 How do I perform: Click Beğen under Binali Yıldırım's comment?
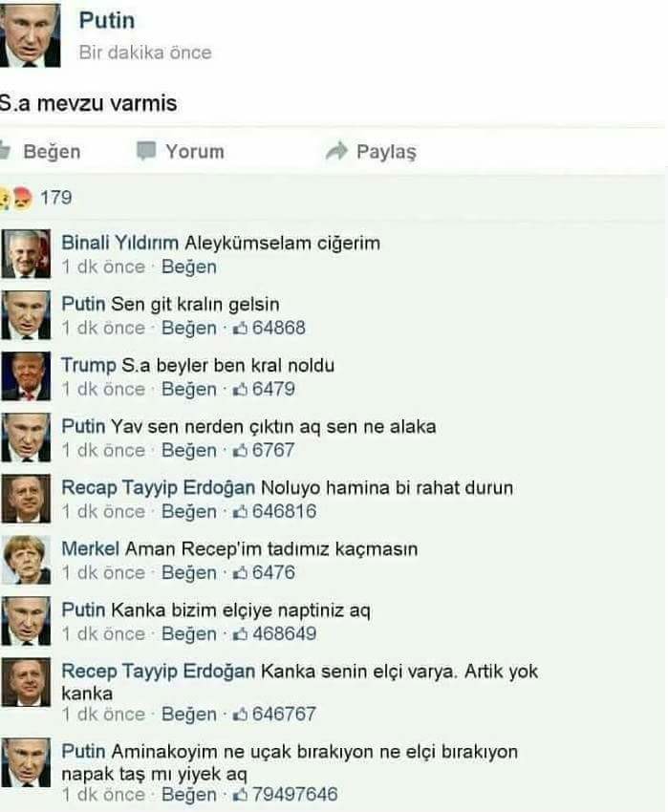coord(189,267)
